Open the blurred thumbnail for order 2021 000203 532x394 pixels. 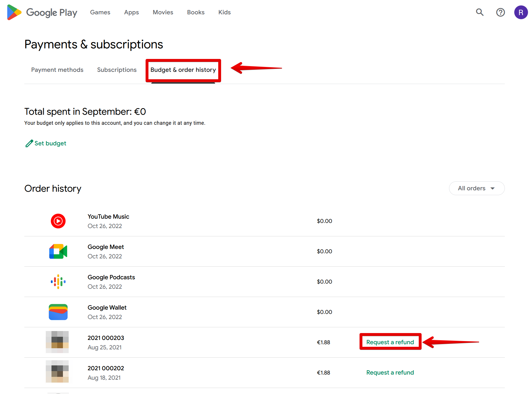click(x=57, y=342)
